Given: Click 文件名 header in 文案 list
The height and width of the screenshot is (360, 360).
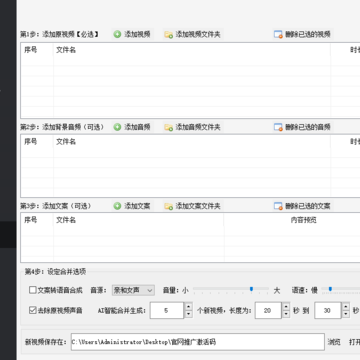Looking at the screenshot, I should point(66,220).
